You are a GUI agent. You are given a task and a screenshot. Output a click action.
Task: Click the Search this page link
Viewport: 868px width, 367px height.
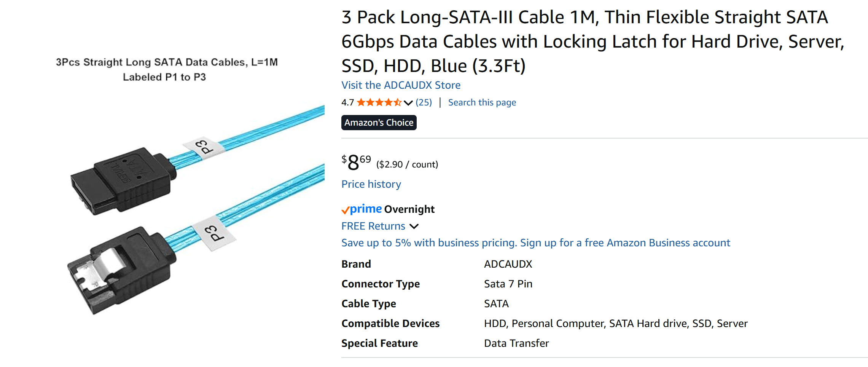482,102
